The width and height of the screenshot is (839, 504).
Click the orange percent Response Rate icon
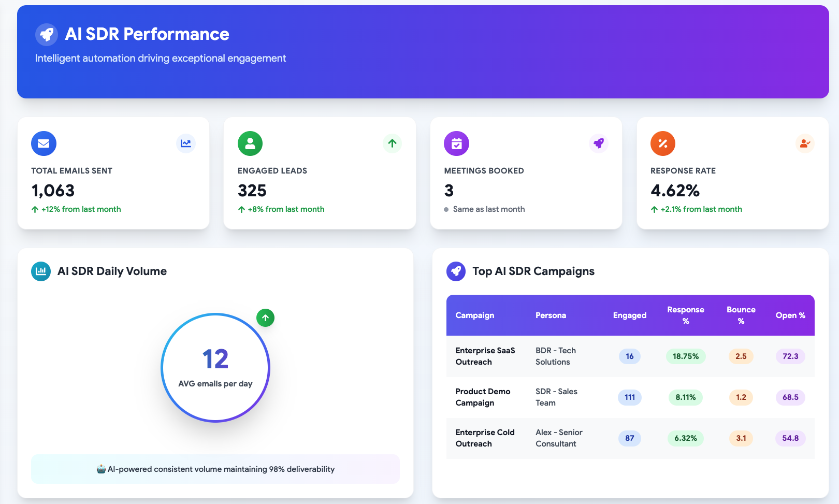click(x=662, y=143)
